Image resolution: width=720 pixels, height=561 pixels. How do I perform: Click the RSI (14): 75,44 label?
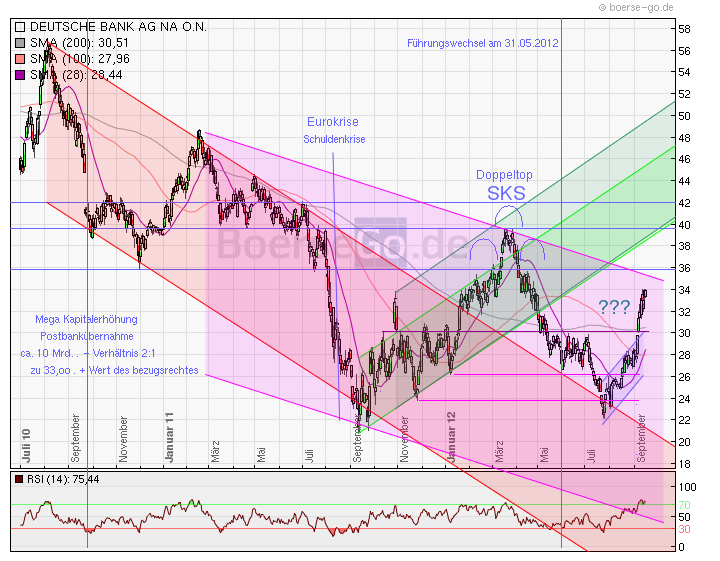(x=63, y=480)
